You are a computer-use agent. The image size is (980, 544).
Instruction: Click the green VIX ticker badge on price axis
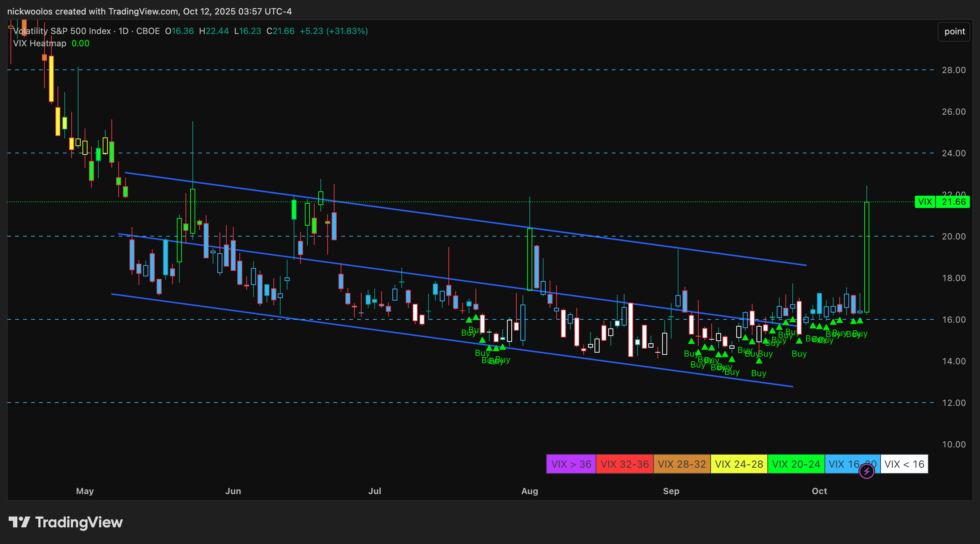[x=925, y=201]
